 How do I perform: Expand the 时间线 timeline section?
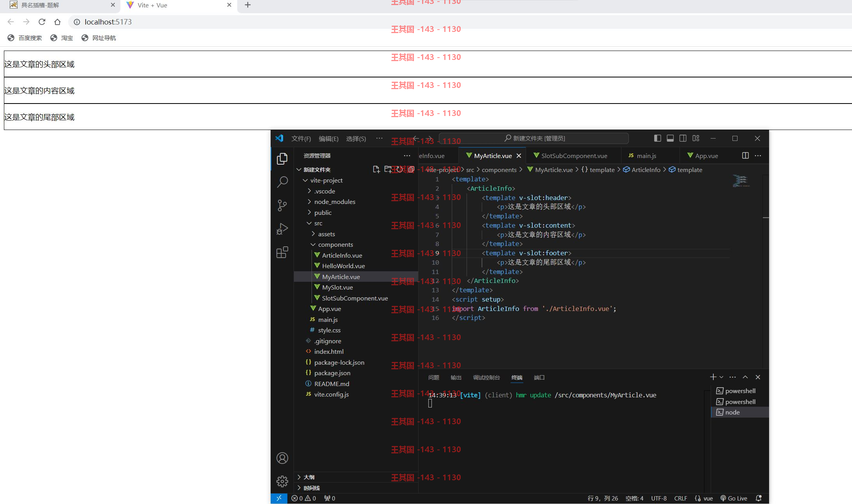pyautogui.click(x=356, y=488)
